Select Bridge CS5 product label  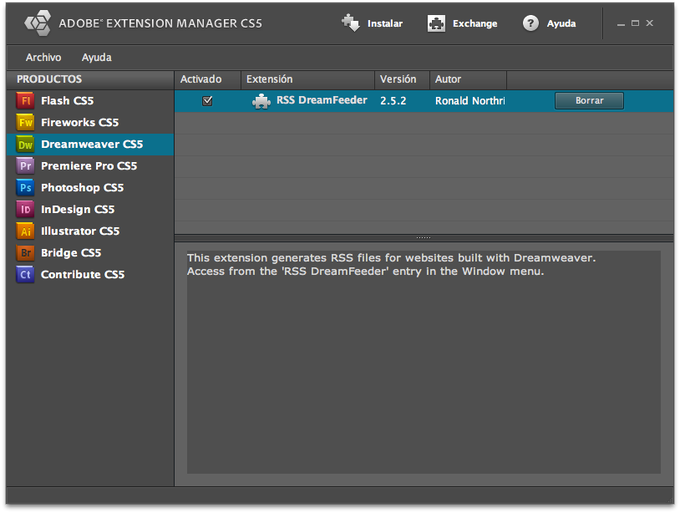[71, 253]
